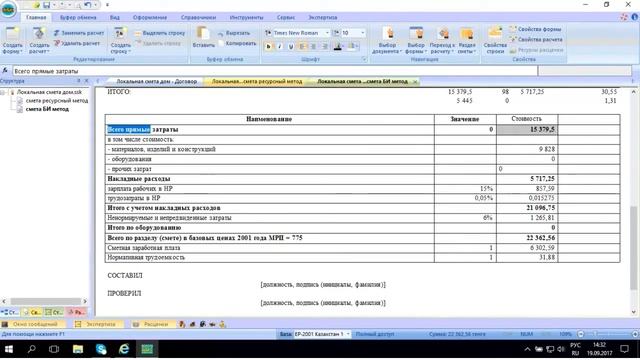The height and width of the screenshot is (360, 640).
Task: Close the смета БИ метод tab
Action: click(x=415, y=82)
